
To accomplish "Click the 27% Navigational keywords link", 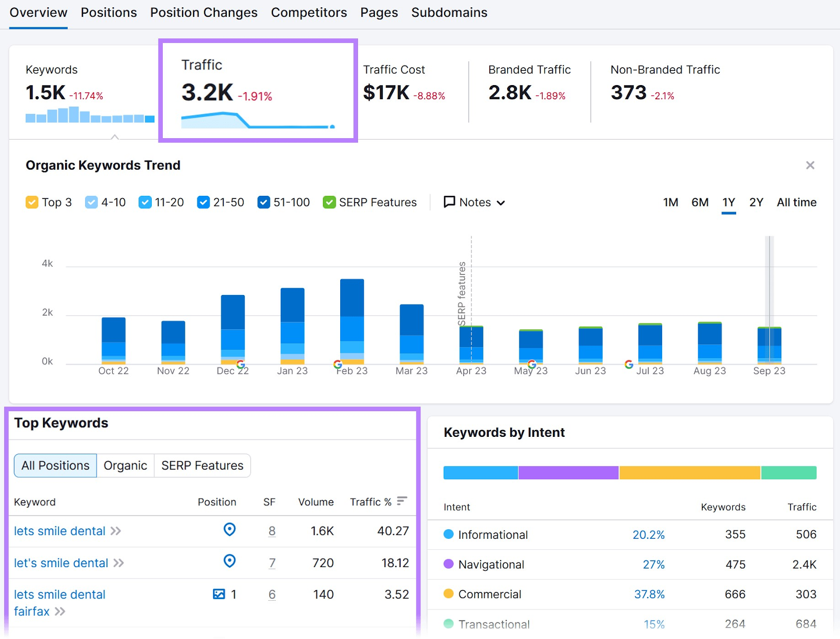I will point(654,564).
